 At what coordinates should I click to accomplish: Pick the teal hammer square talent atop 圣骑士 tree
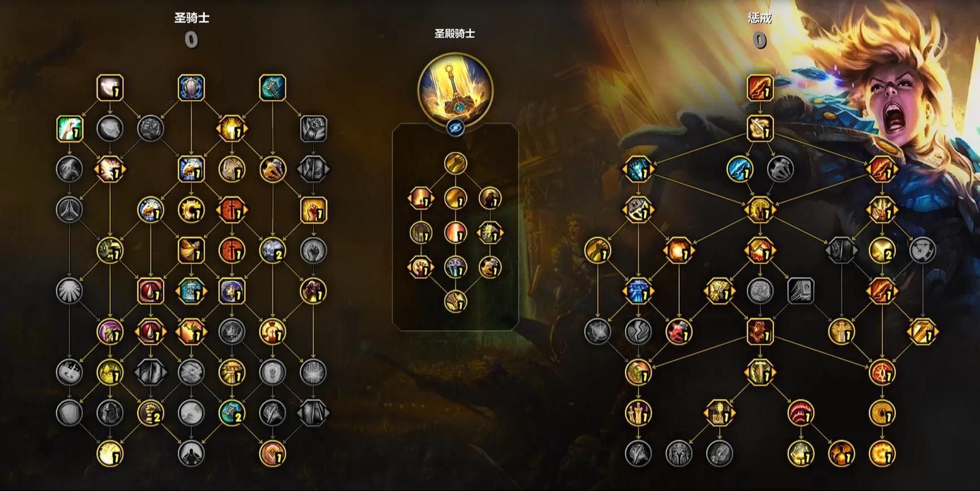pos(273,88)
